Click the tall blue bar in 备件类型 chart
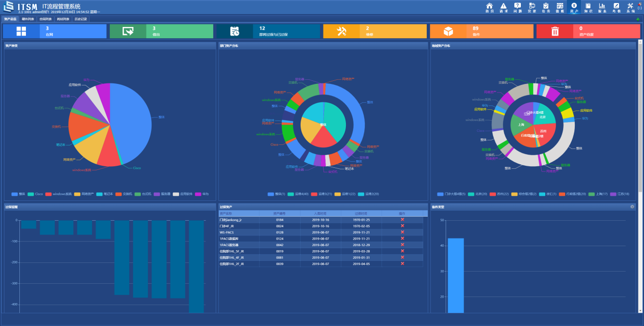The height and width of the screenshot is (326, 644). 455,275
